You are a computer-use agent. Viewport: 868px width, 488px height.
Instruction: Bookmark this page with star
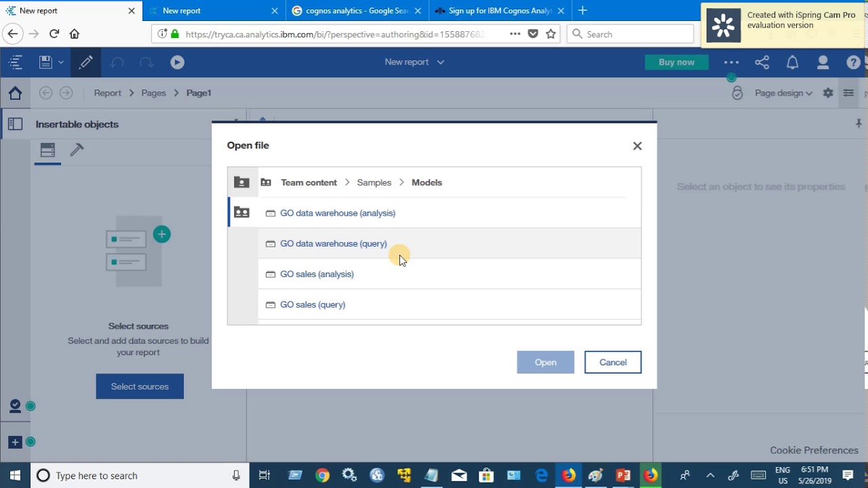click(x=551, y=34)
